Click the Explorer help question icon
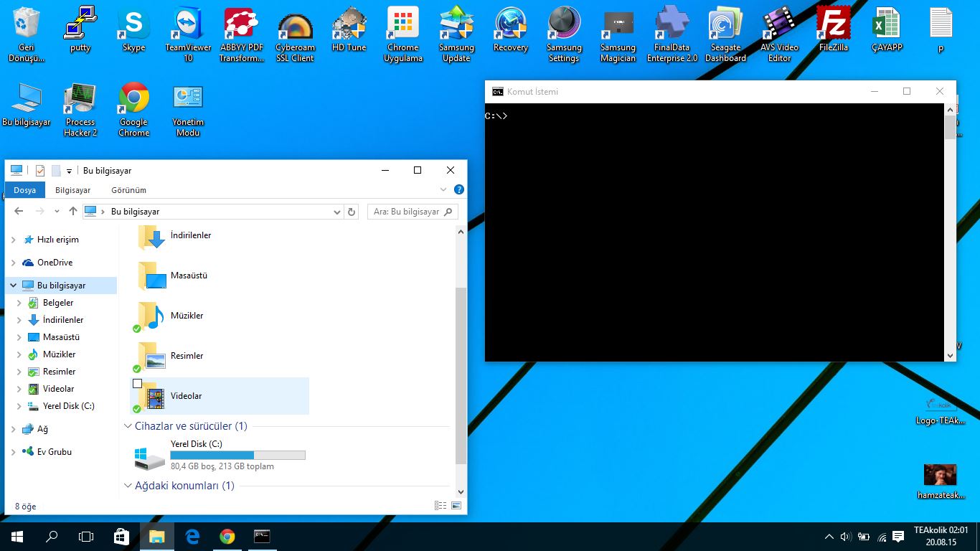Image resolution: width=980 pixels, height=551 pixels. click(459, 190)
